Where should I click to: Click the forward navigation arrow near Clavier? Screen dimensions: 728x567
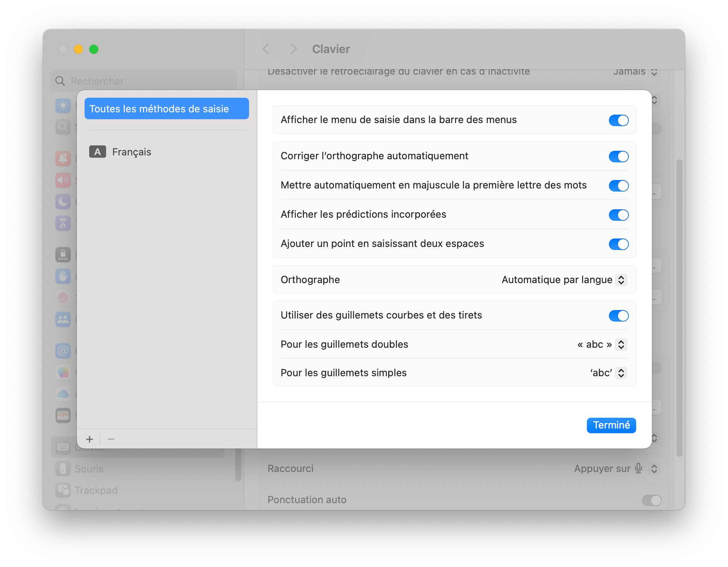pos(293,49)
